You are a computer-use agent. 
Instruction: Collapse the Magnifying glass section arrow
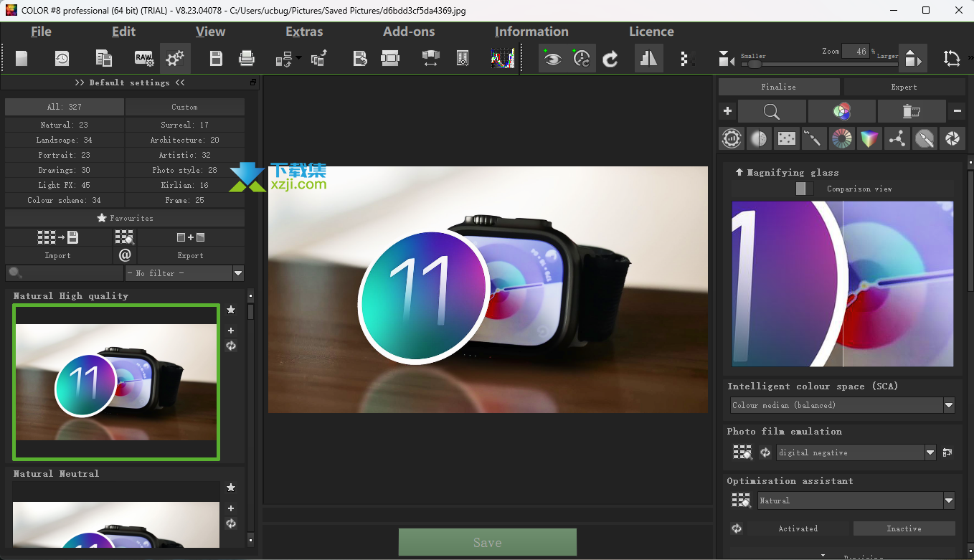tap(739, 172)
